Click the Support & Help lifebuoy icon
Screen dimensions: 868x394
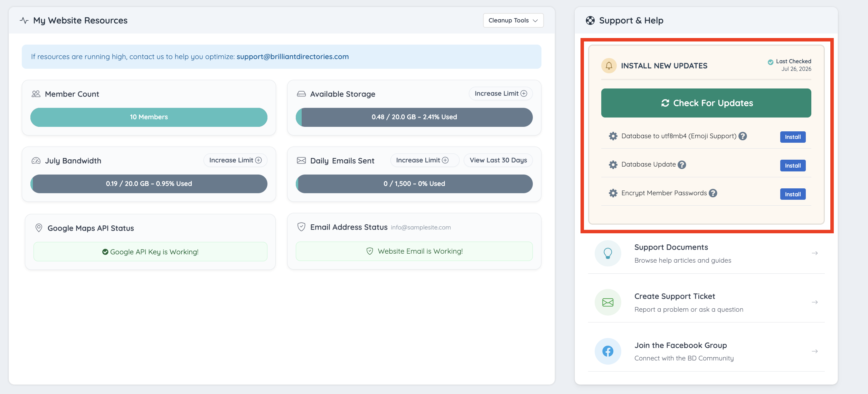[x=590, y=20]
